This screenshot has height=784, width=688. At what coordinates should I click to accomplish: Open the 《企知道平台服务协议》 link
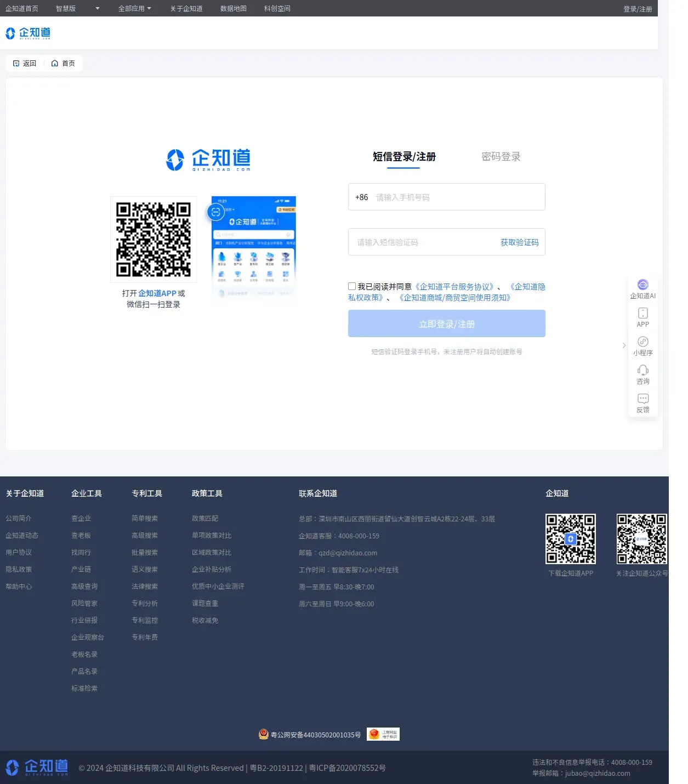(454, 287)
